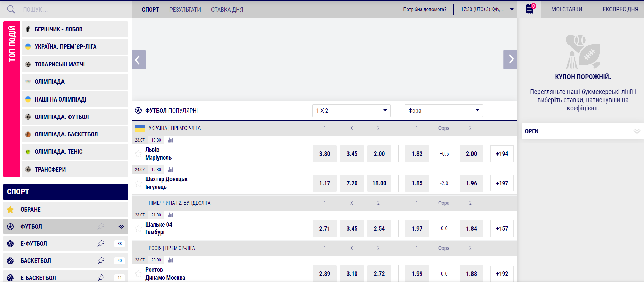Image resolution: width=644 pixels, height=282 pixels.
Task: Favorite the Львів – Маріуполь match star
Action: pos(138,154)
